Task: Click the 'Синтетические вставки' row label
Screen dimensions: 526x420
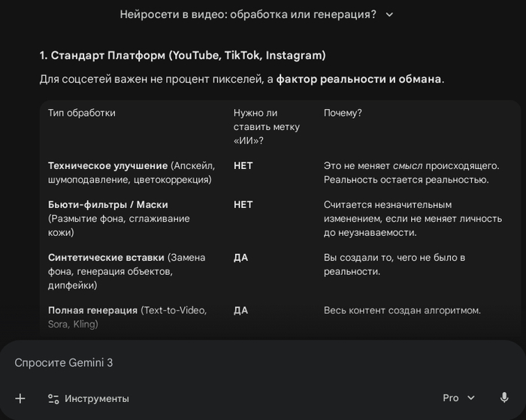Action: coord(107,257)
